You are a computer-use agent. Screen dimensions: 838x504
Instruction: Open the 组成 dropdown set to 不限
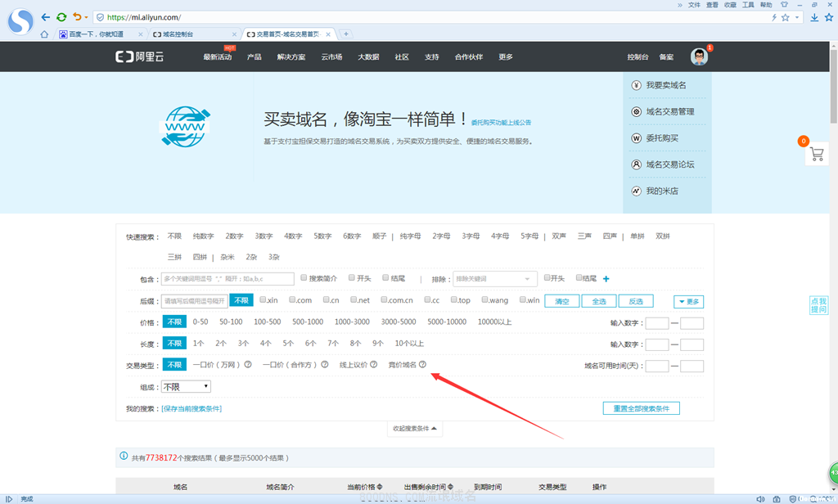186,386
